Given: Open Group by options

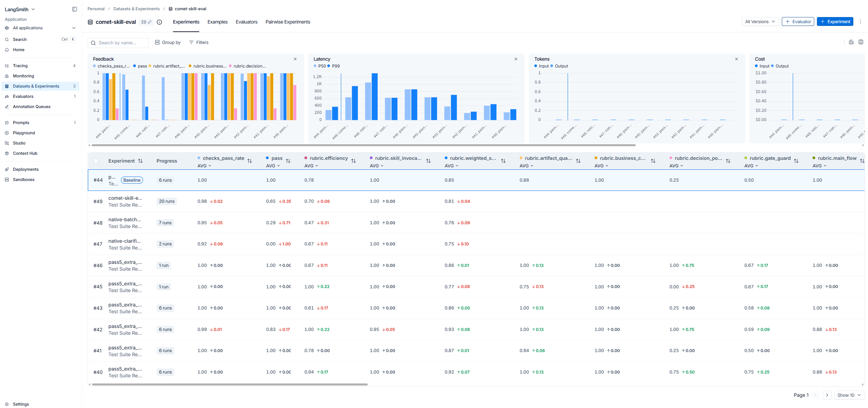Looking at the screenshot, I should pyautogui.click(x=168, y=42).
